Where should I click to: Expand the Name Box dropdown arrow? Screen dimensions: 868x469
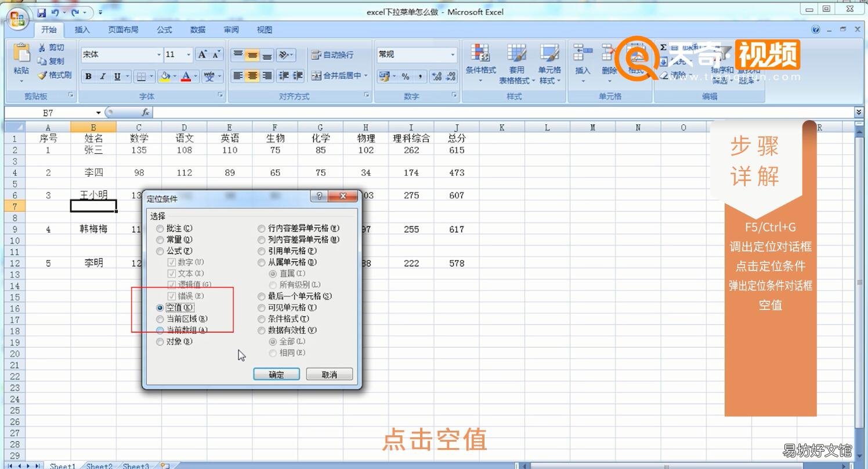99,113
